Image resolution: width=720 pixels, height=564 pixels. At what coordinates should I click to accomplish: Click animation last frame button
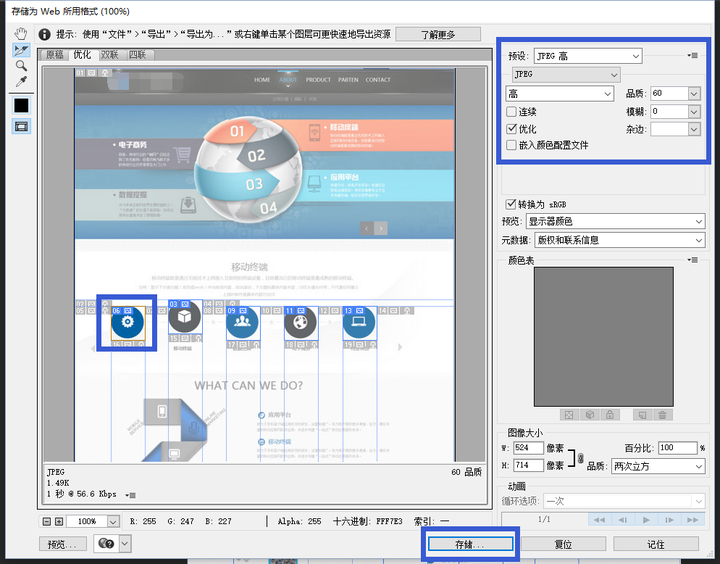(692, 520)
